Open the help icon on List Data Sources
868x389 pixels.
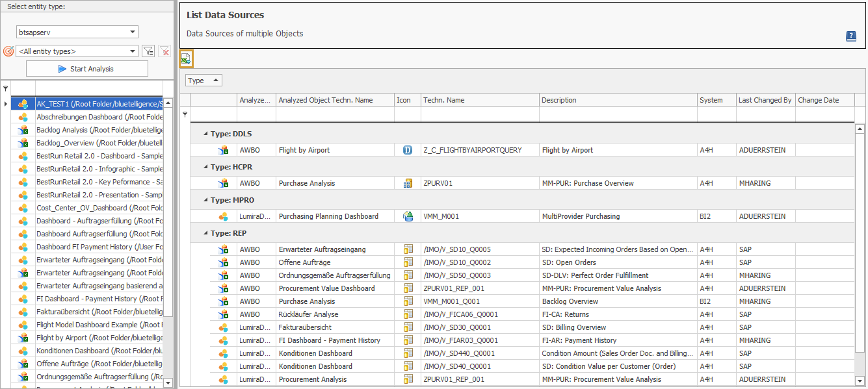point(851,36)
